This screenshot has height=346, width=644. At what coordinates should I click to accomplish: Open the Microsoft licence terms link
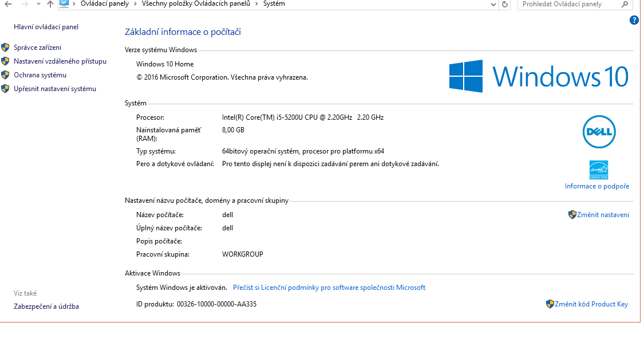pyautogui.click(x=329, y=288)
